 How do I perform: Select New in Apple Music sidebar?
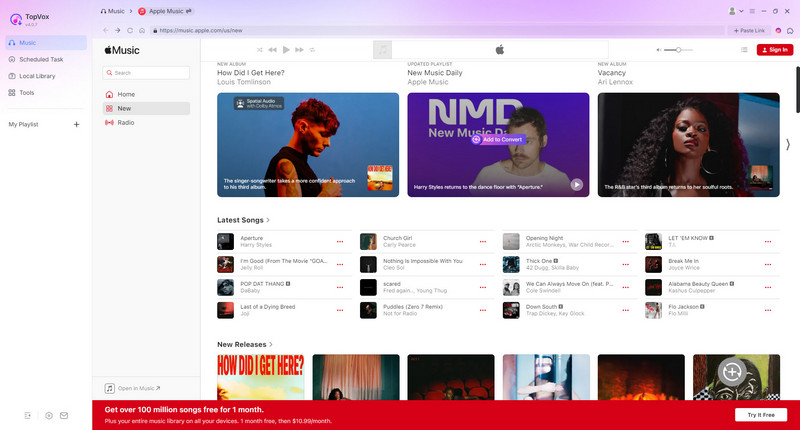tap(146, 108)
